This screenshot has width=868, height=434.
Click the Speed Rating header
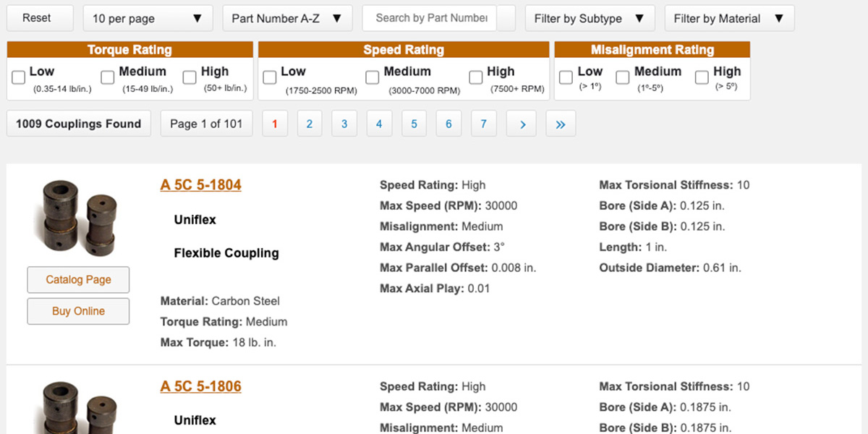coord(404,50)
